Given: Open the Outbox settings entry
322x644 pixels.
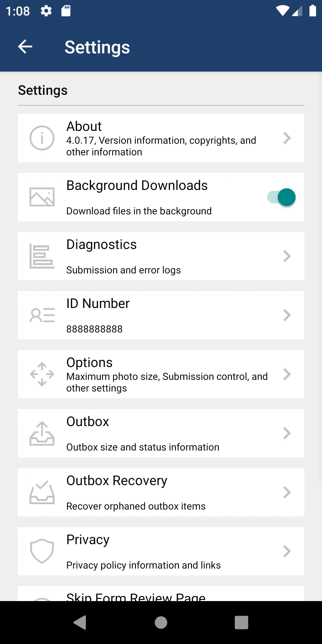Looking at the screenshot, I should (161, 433).
